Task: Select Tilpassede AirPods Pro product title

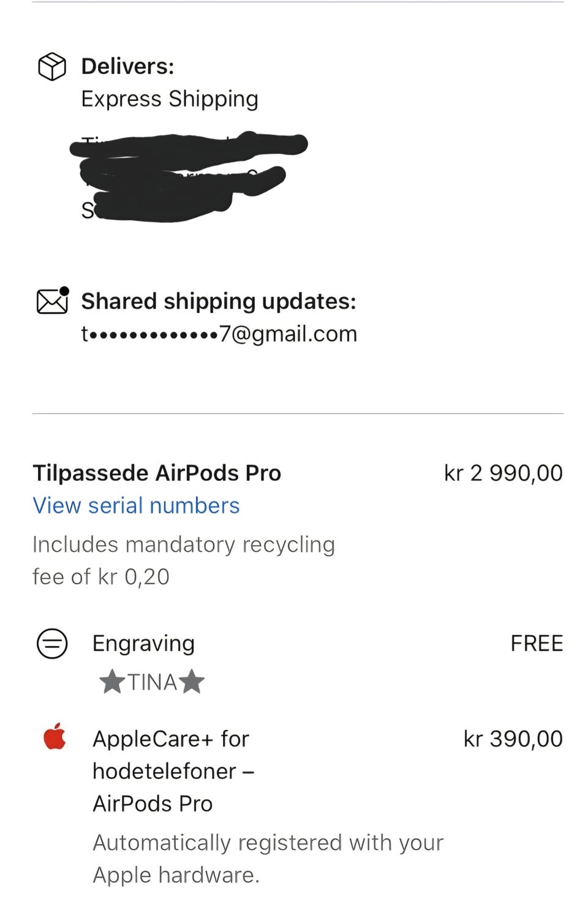Action: pos(157,473)
